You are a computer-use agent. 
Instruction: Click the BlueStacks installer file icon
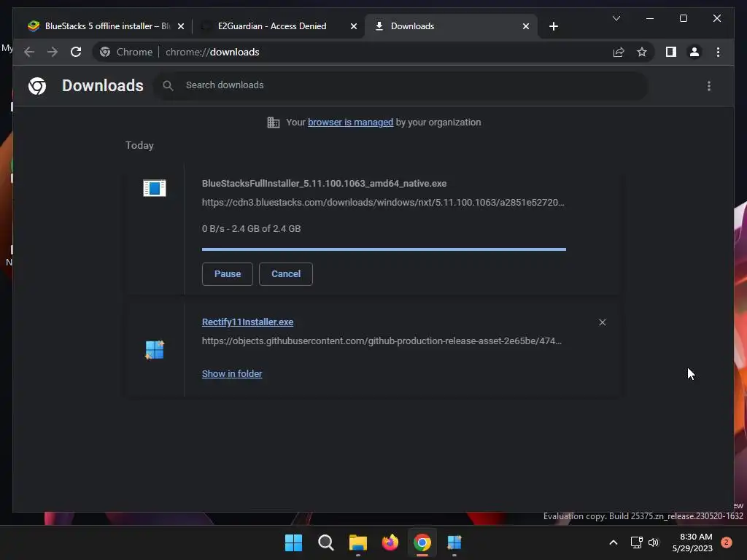[x=155, y=188]
